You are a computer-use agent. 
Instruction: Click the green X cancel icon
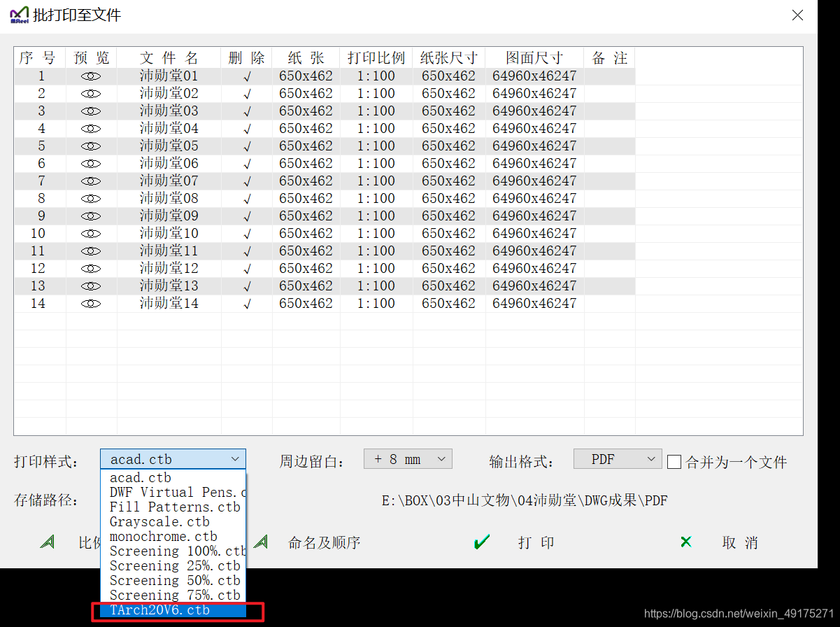pos(686,542)
